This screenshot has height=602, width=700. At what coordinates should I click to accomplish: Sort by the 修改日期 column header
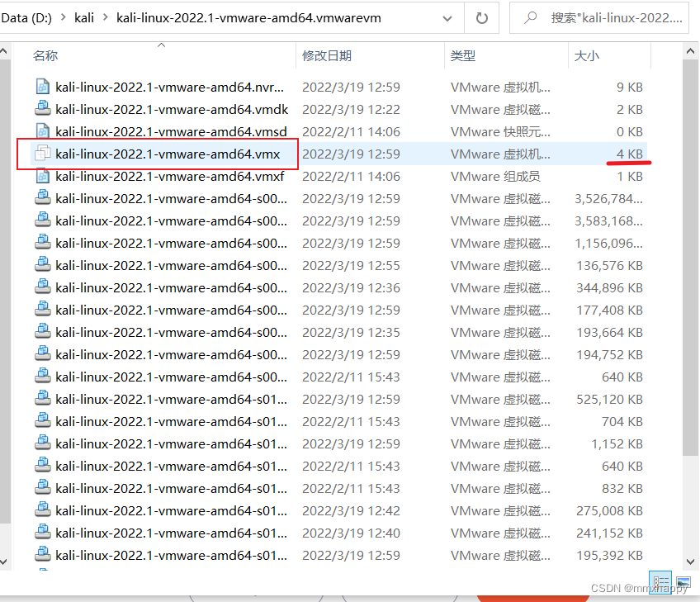pos(327,56)
